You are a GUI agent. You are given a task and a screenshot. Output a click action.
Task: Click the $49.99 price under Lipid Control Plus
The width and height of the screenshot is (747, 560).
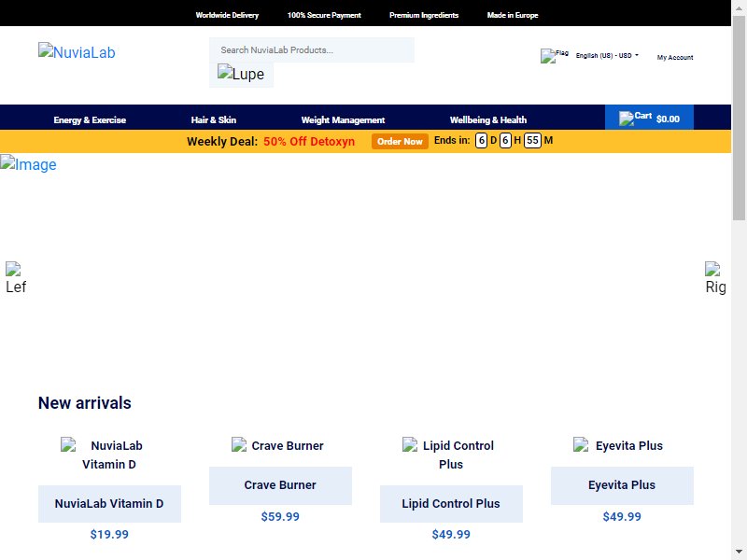[451, 534]
